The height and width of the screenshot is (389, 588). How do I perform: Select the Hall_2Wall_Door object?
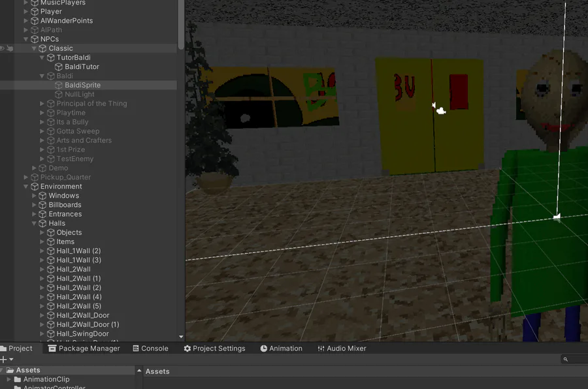[x=83, y=315]
